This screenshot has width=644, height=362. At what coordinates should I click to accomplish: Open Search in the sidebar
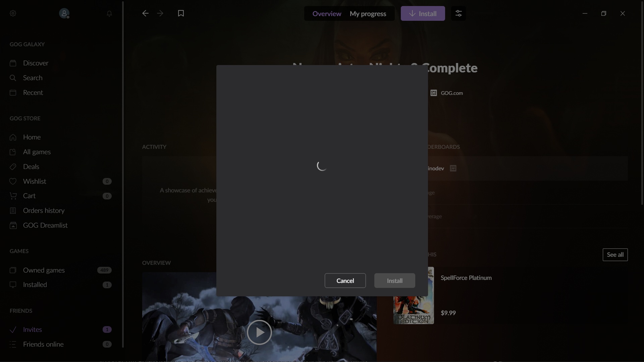click(33, 78)
